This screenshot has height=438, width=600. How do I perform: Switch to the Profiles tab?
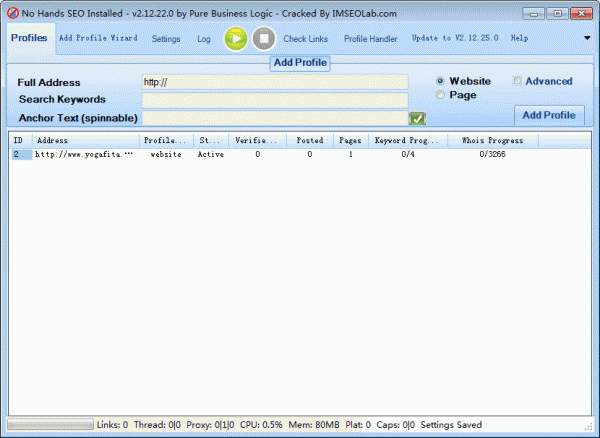(x=29, y=38)
